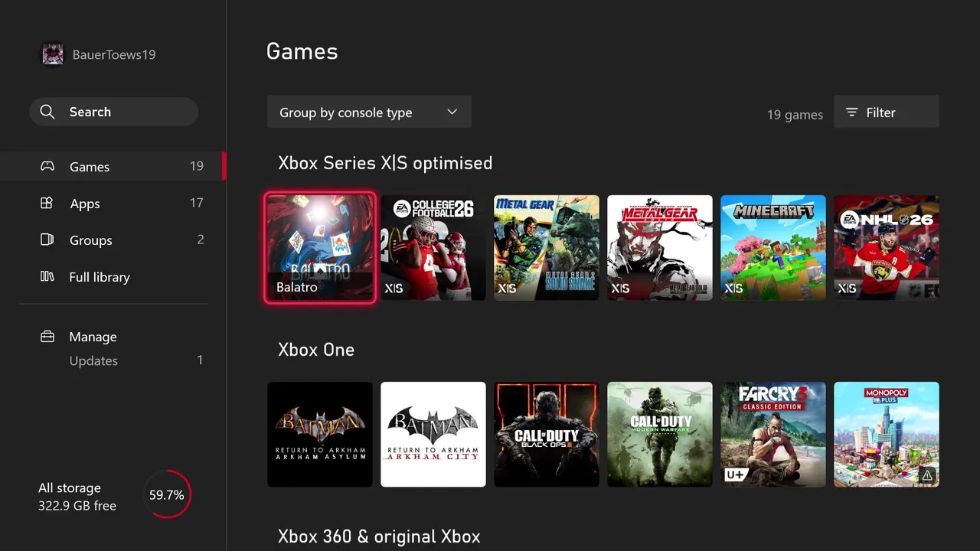Click the Manage toolbox icon
The image size is (980, 551).
[x=47, y=337]
